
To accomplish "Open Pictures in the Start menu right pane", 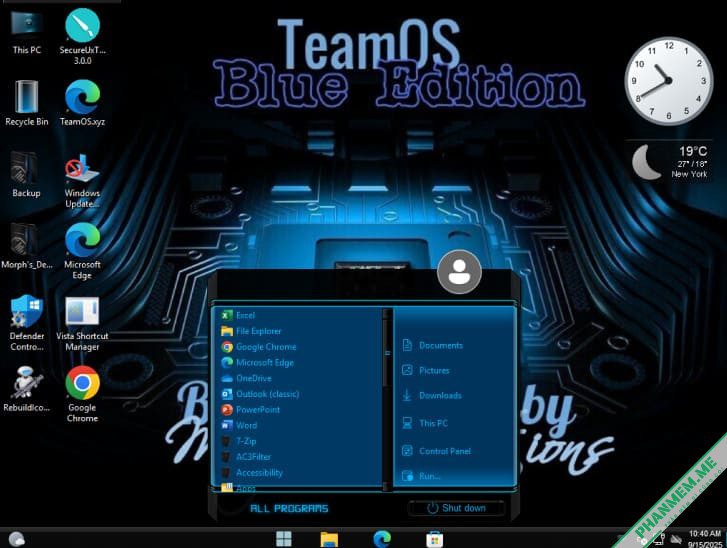I will click(x=426, y=370).
